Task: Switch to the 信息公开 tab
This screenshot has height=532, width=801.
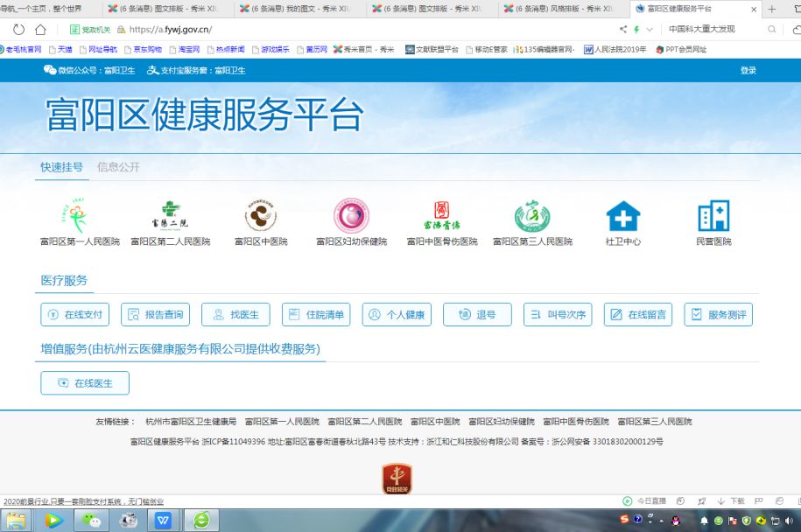Action: [118, 167]
